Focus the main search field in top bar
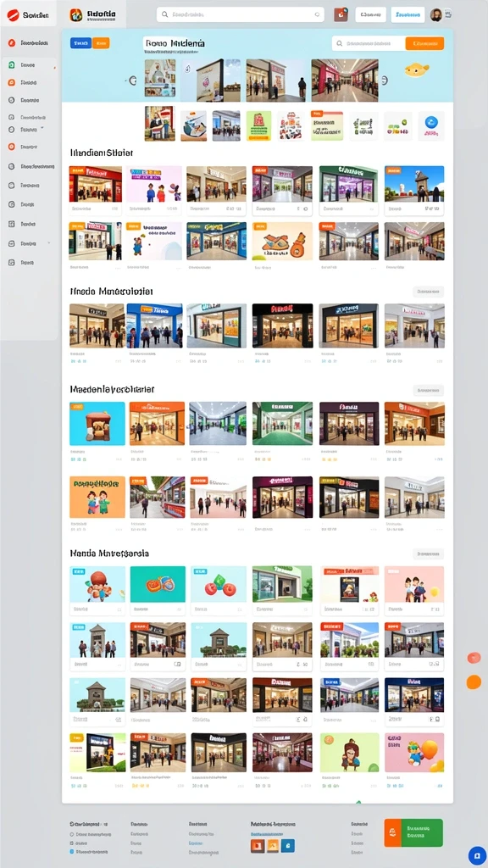The width and height of the screenshot is (488, 868). pos(240,15)
